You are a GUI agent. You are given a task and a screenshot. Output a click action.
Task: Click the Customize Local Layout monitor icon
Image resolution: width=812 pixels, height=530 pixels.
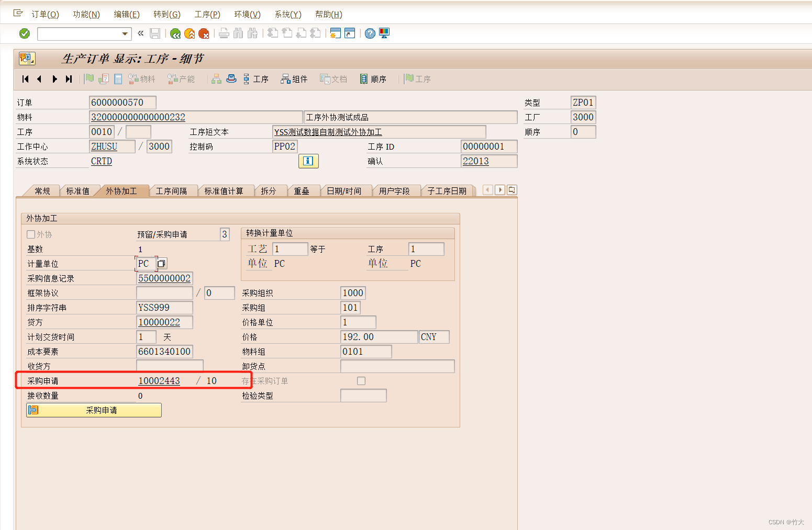tap(384, 33)
